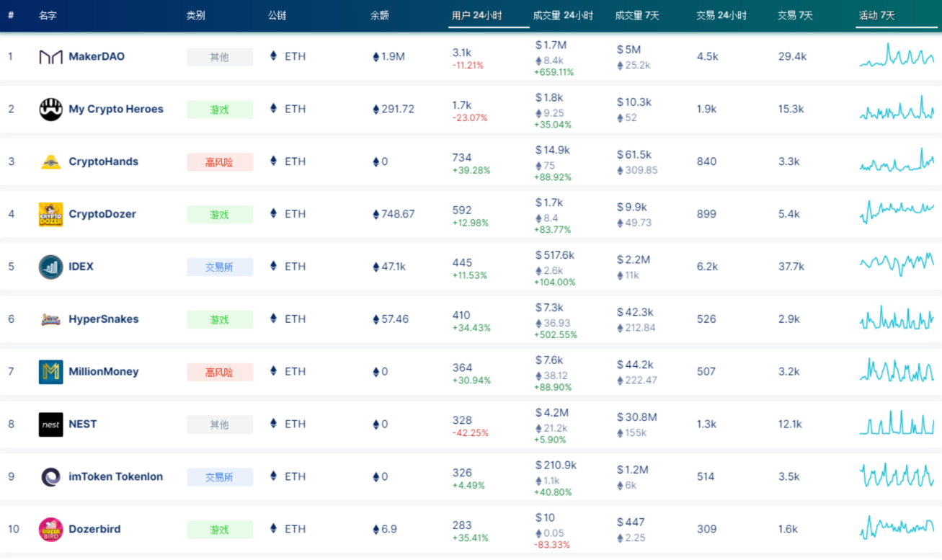
Task: Click the +659.11% volume change for MakerDAO
Action: [x=554, y=72]
